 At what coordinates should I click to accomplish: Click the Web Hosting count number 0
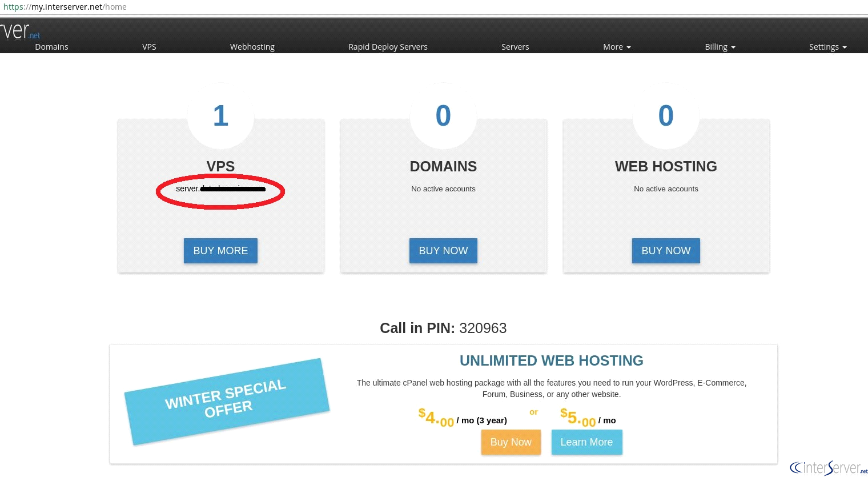[x=666, y=115]
